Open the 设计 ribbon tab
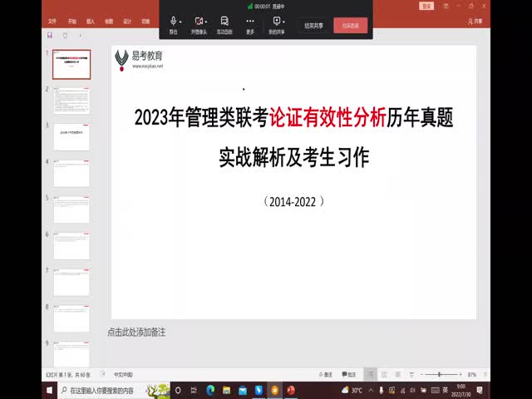This screenshot has height=399, width=532. click(127, 22)
